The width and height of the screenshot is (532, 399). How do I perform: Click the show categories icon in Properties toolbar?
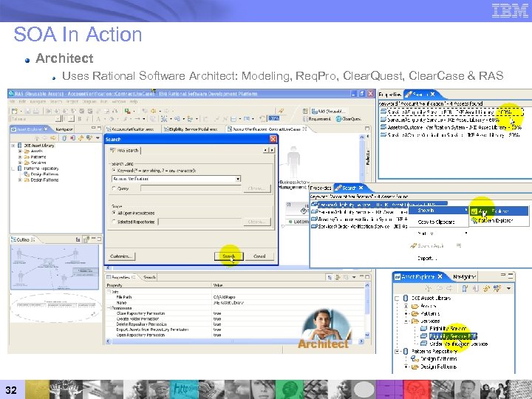[330, 277]
